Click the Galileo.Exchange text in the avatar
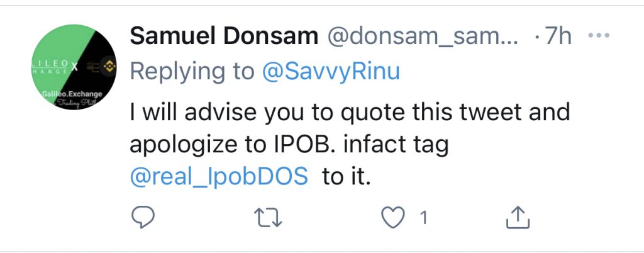This screenshot has width=644, height=253. click(x=72, y=94)
